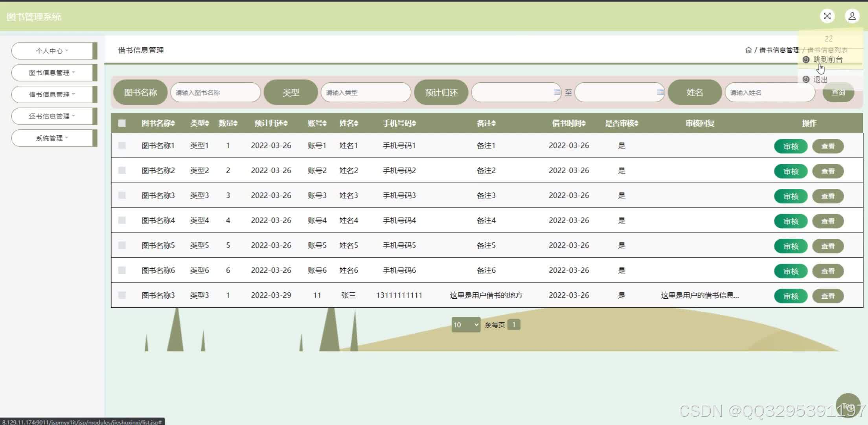Click 借书信息管理 breadcrumb link
Image resolution: width=868 pixels, height=425 pixels.
coord(779,50)
